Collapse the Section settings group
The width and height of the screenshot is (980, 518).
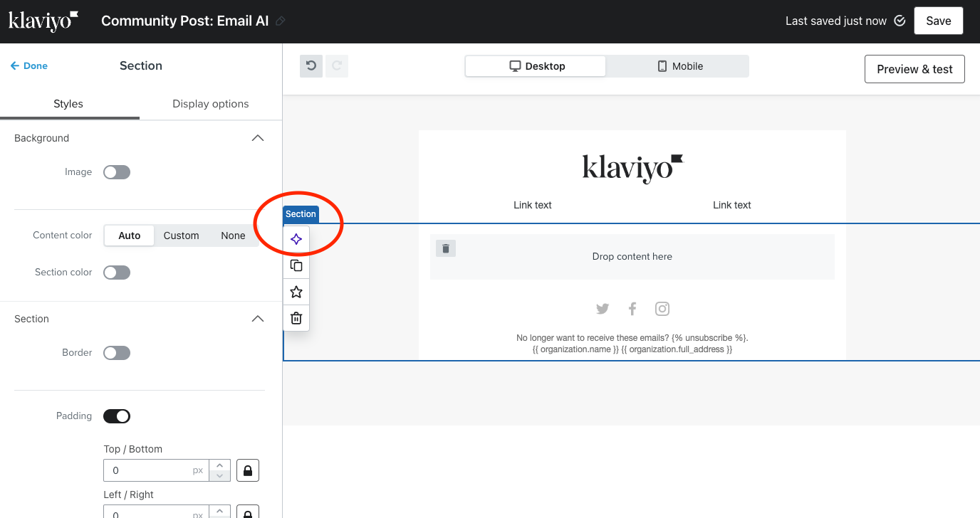coord(258,319)
